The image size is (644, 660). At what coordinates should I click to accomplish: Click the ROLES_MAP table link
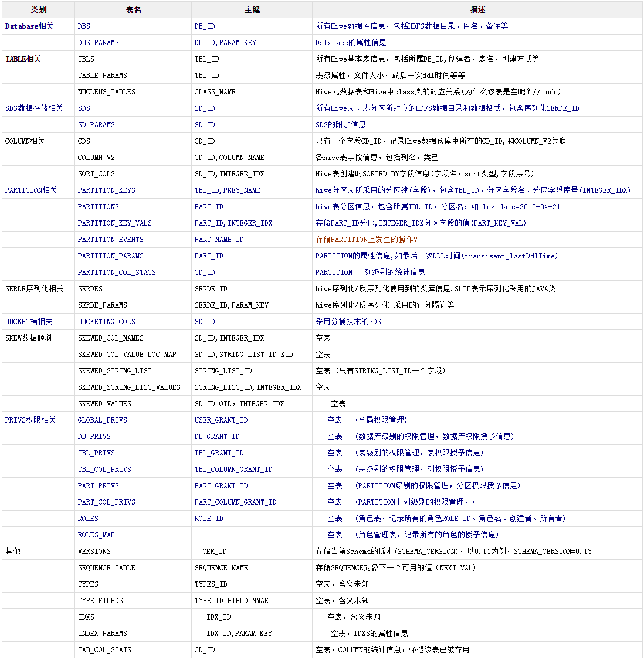[x=96, y=535]
